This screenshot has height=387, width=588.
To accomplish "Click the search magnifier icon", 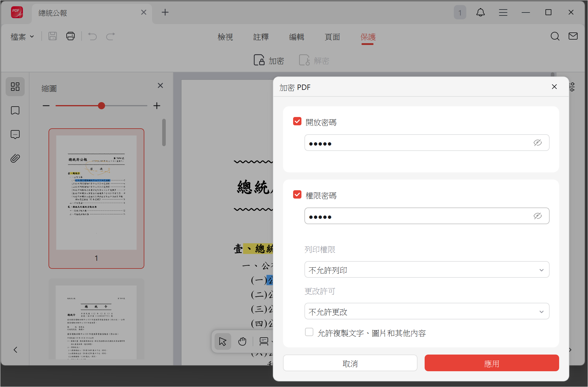I will pos(555,36).
